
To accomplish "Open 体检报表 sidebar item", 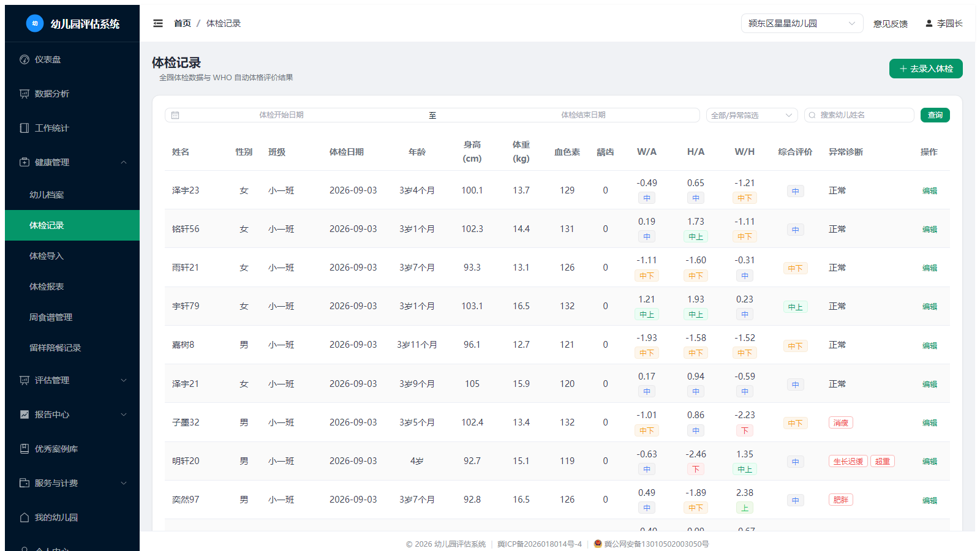I will pos(72,287).
